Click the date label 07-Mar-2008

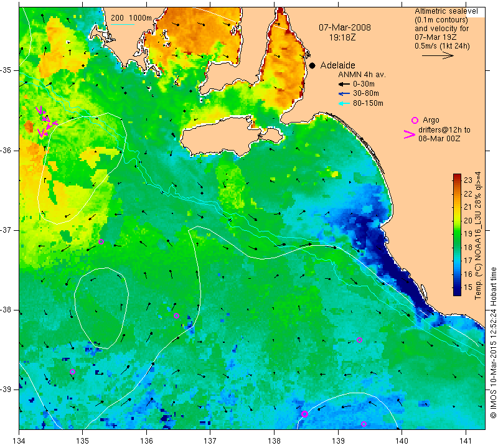[345, 27]
